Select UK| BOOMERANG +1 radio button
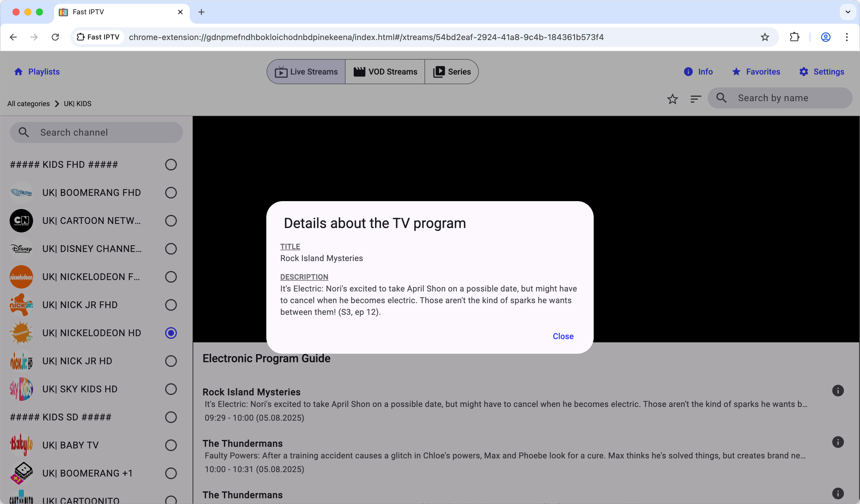Viewport: 860px width, 504px height. pyautogui.click(x=171, y=473)
